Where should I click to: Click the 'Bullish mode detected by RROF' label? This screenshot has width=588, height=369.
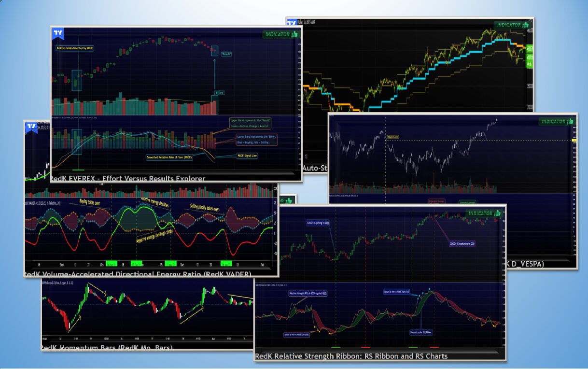click(74, 48)
